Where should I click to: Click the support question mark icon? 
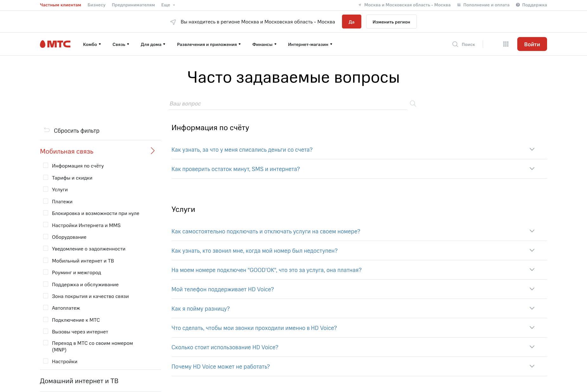518,5
